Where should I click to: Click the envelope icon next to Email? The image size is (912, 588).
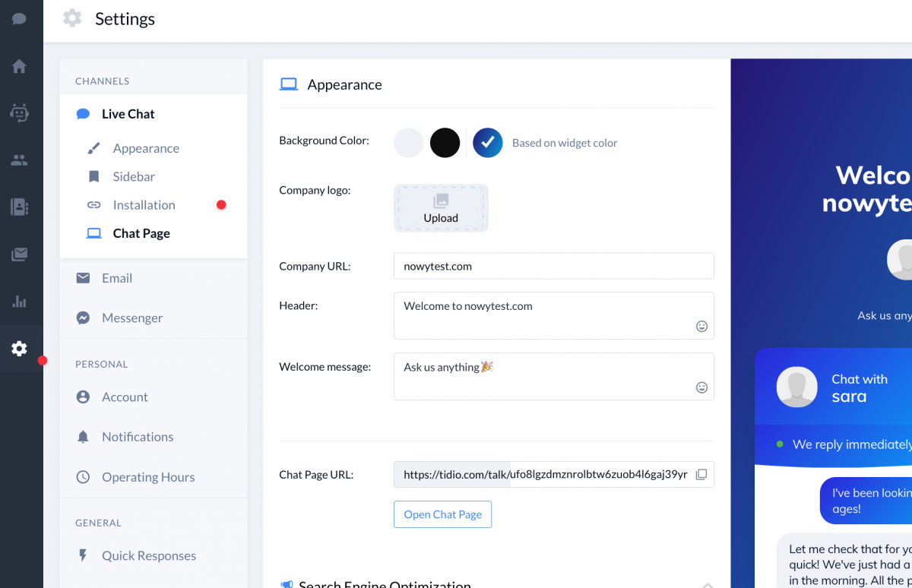83,278
